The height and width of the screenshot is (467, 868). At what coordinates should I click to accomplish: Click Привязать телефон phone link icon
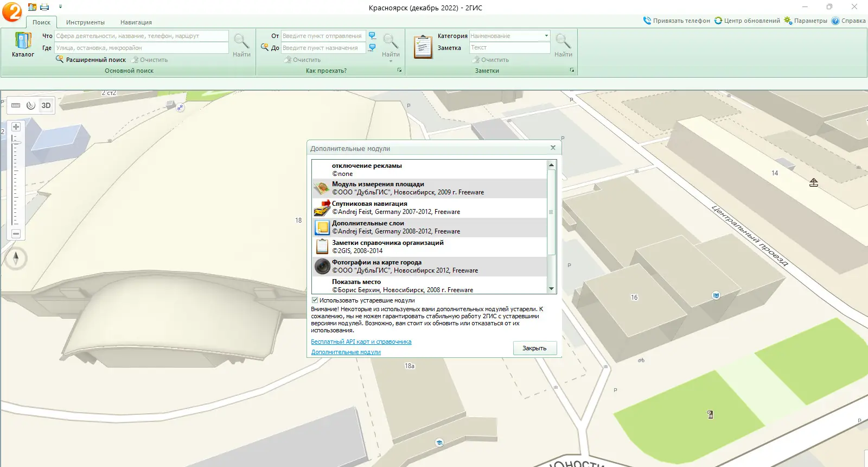click(647, 21)
